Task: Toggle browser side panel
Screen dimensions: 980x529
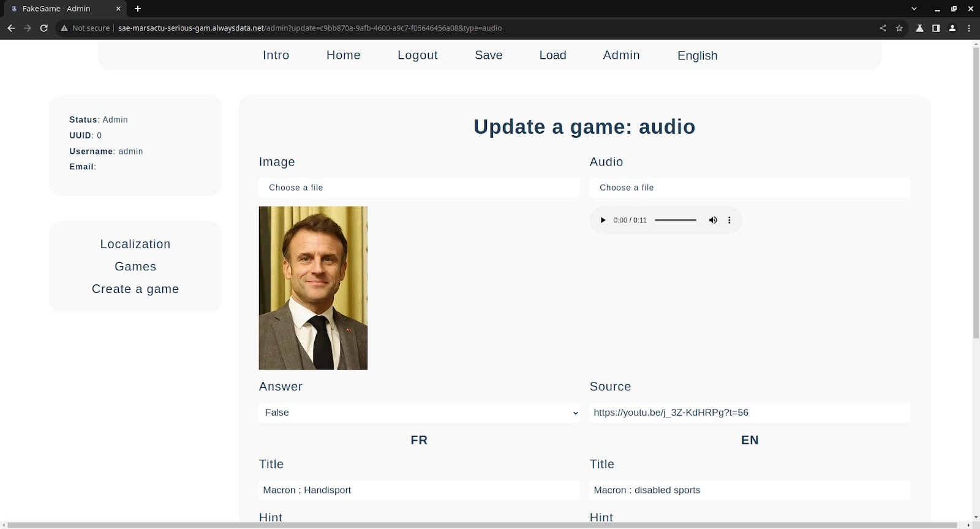Action: click(936, 28)
